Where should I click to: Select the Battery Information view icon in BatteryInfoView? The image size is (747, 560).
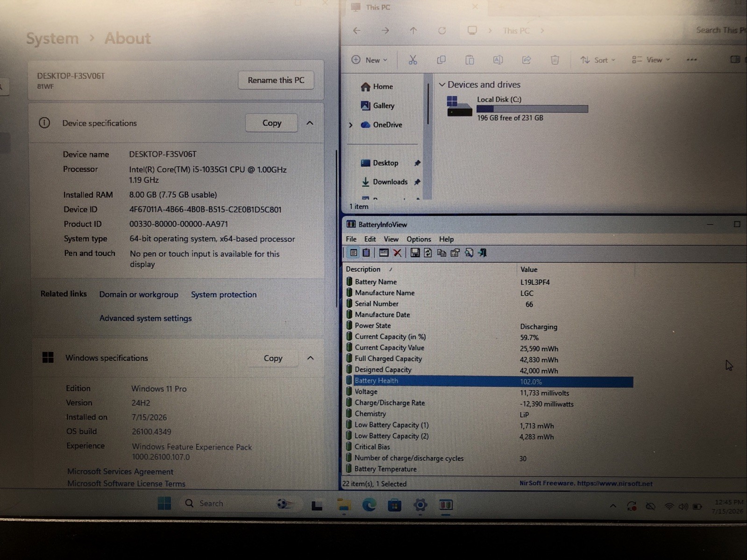click(354, 253)
